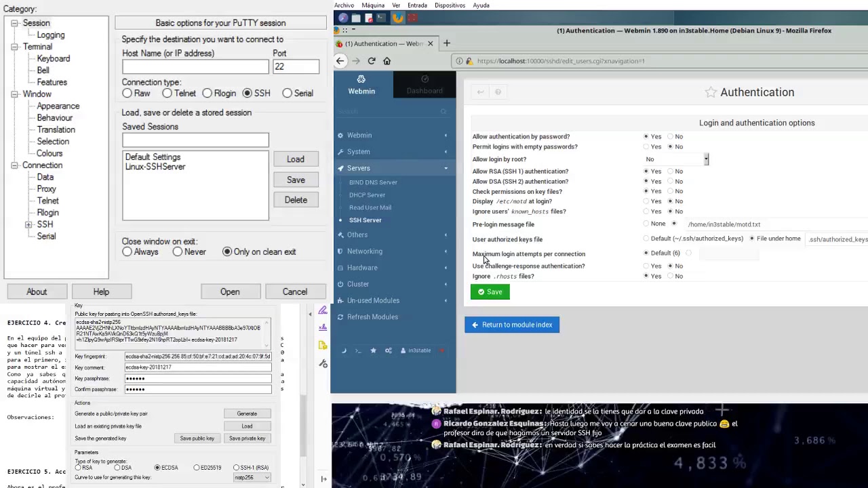Click the PDF sign pen icon

pos(323,310)
